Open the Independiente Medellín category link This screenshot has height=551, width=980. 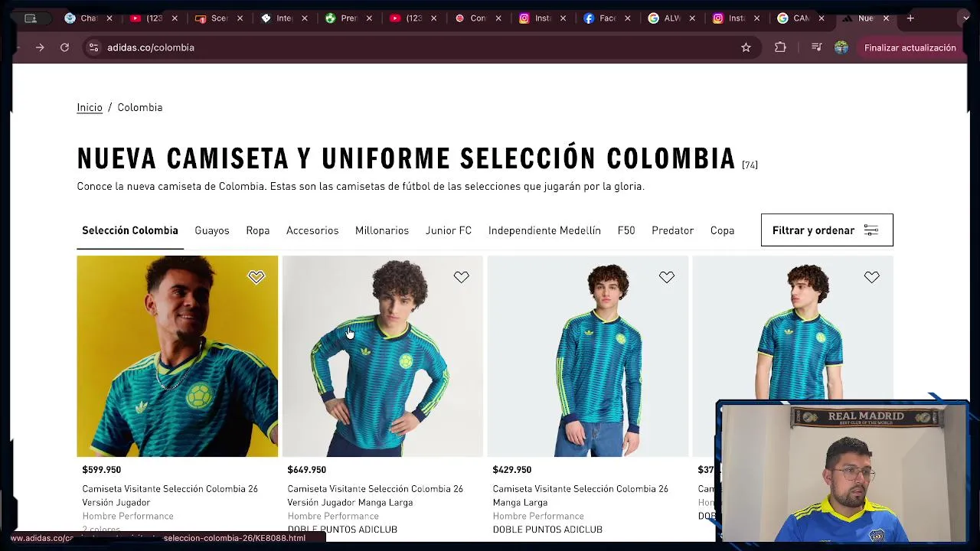tap(544, 230)
